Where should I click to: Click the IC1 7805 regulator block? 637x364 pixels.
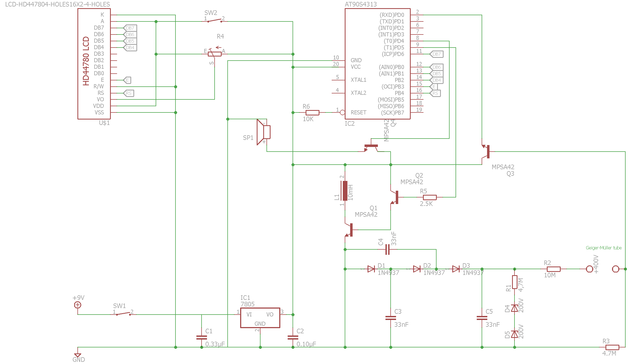coord(260,318)
